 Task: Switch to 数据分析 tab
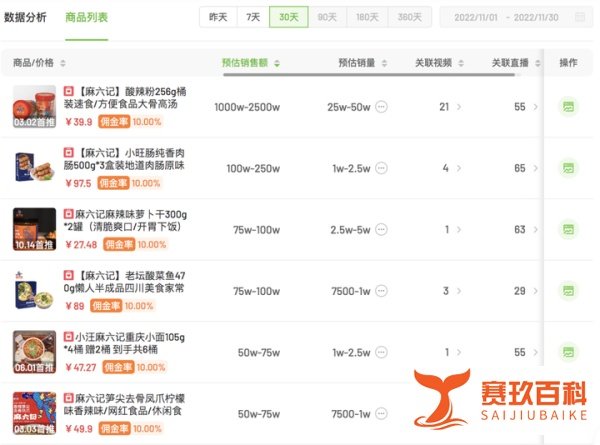[x=25, y=17]
